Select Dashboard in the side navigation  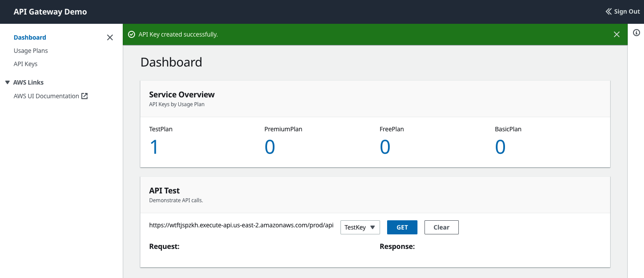(x=30, y=37)
